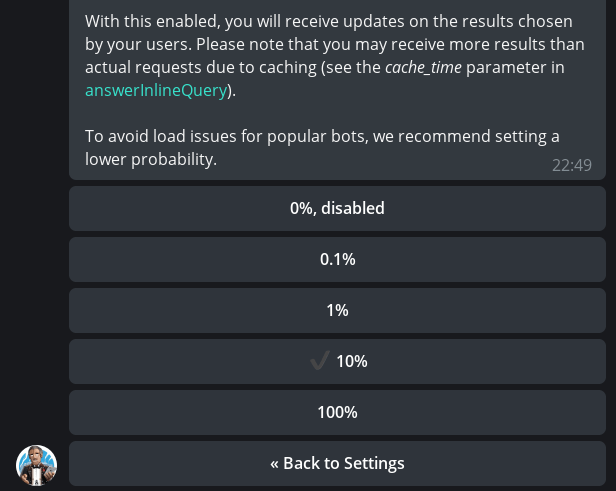Click the « arrows on Back to Settings
616x491 pixels.
[274, 464]
